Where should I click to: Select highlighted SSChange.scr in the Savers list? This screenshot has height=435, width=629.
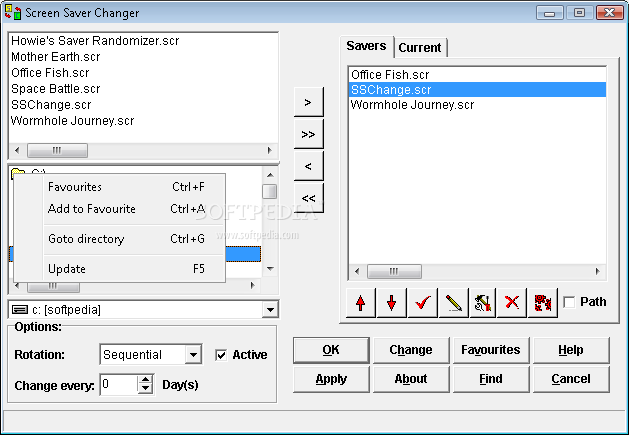click(477, 89)
